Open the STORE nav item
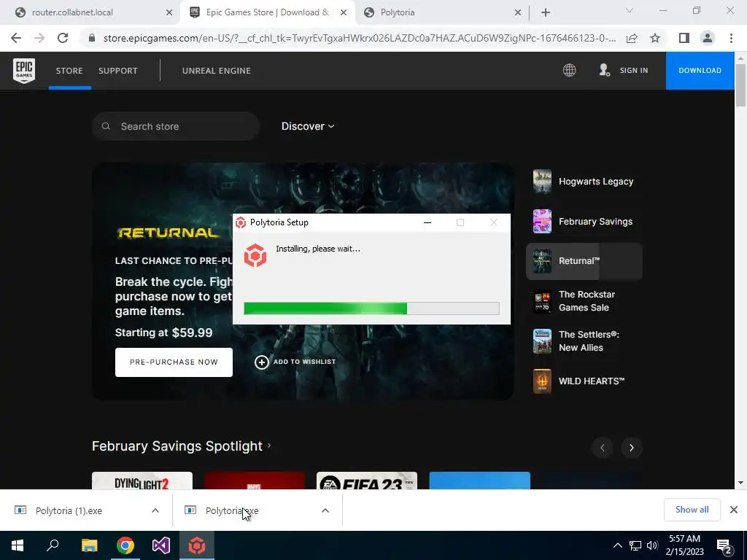Screen dimensions: 747x560 [69, 71]
